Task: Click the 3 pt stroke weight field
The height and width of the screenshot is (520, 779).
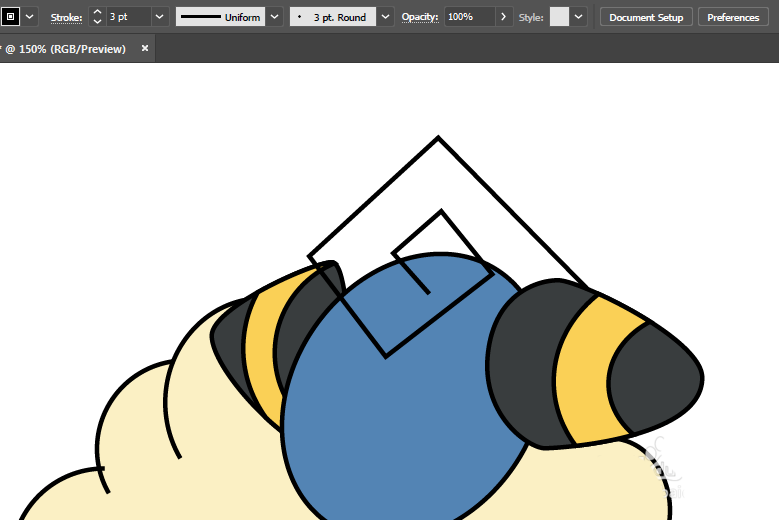Action: click(x=128, y=17)
